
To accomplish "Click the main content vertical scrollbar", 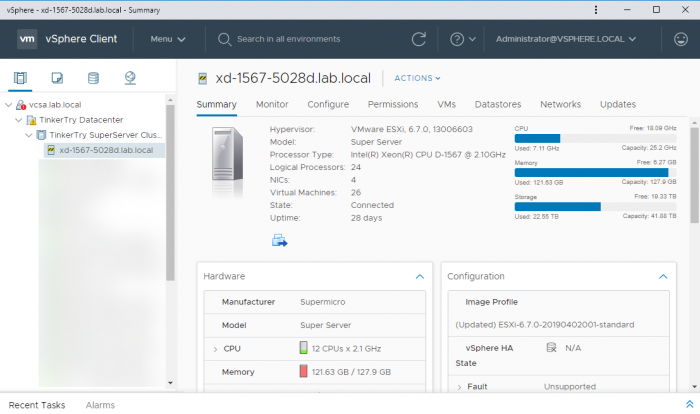I will point(694,175).
